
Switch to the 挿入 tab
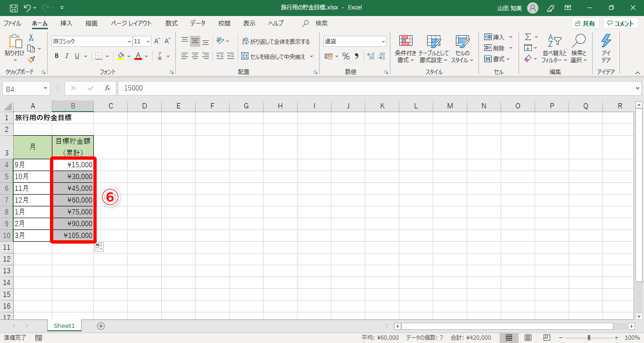click(66, 23)
